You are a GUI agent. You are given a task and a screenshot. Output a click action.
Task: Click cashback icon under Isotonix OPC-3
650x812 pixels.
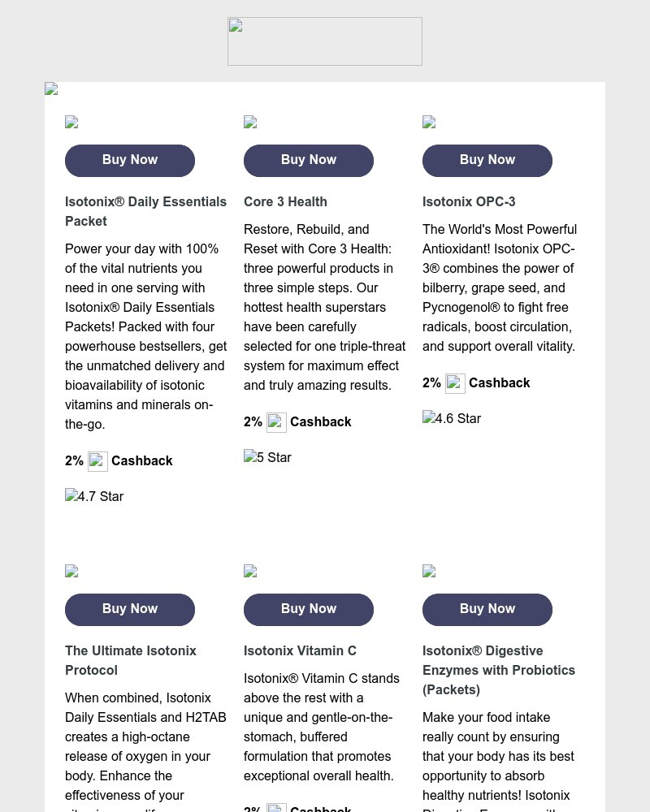[x=455, y=383]
